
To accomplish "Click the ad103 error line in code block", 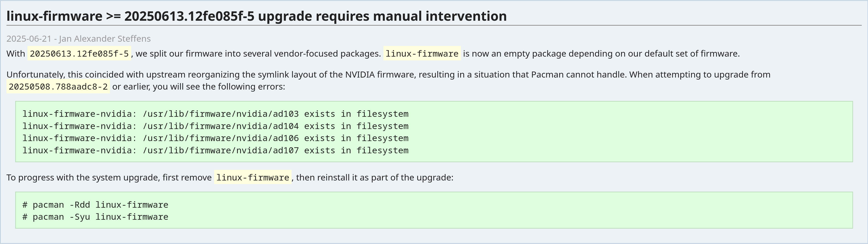I will (x=215, y=114).
